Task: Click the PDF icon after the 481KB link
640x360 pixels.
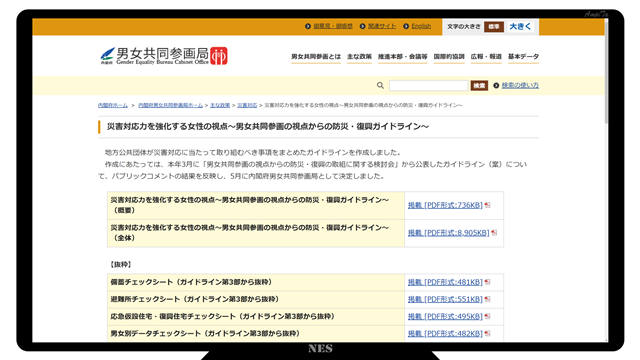Action: point(487,282)
